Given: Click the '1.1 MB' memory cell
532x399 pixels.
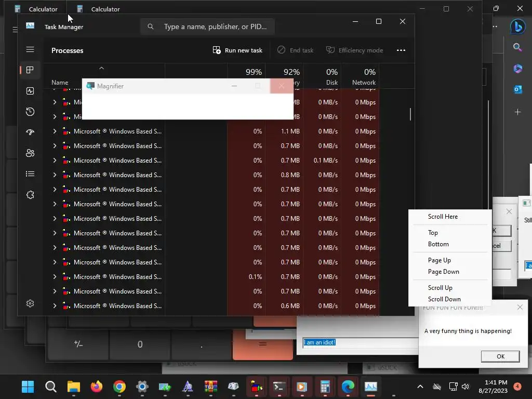Looking at the screenshot, I should 290,131.
